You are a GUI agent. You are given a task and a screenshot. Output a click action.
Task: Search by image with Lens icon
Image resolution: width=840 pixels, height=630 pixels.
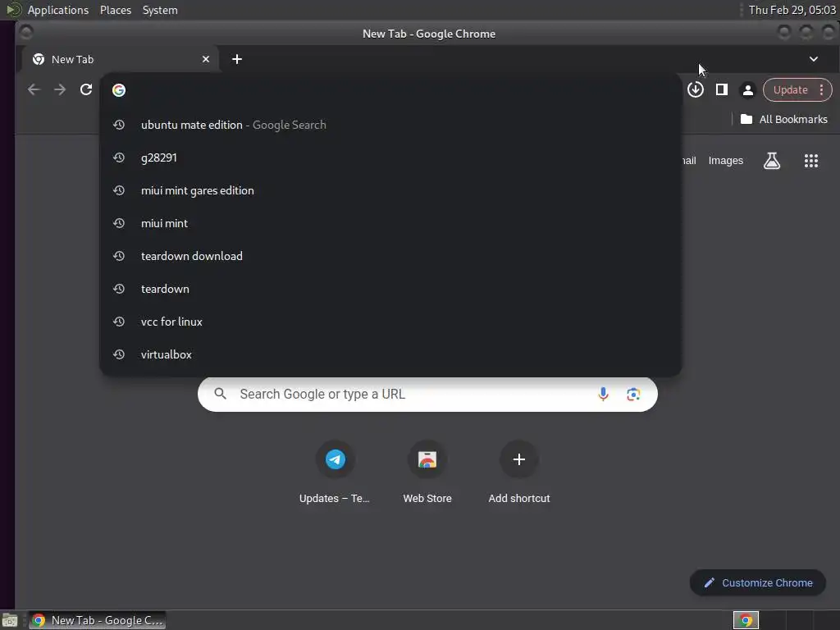click(x=633, y=395)
